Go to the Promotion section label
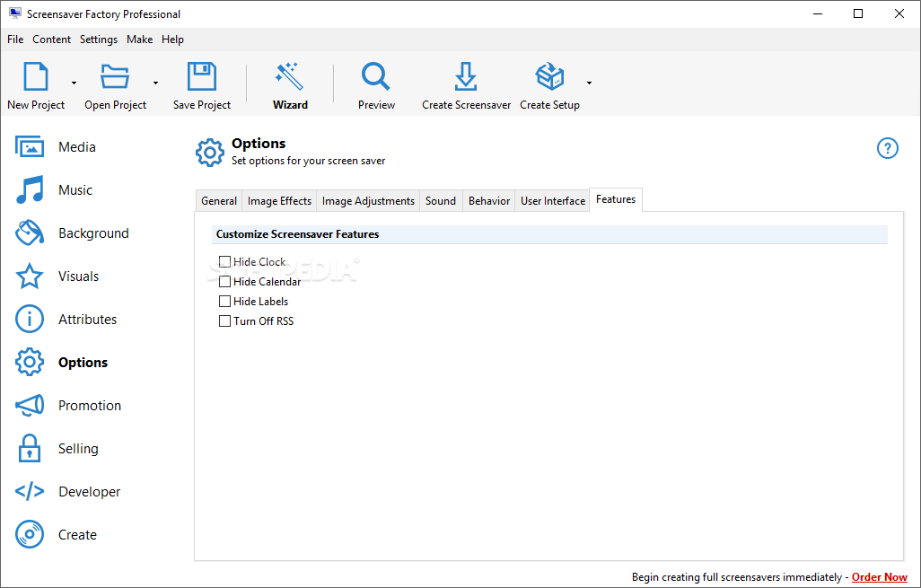 click(x=90, y=405)
